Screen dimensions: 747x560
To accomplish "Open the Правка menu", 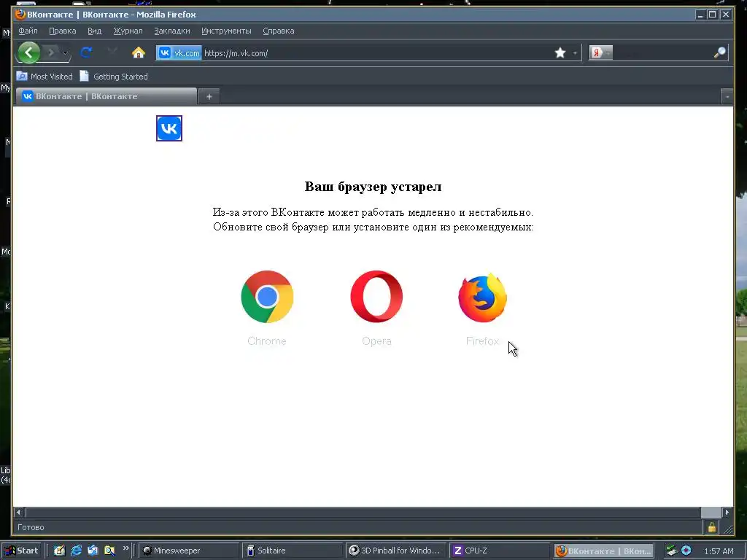I will click(x=63, y=31).
